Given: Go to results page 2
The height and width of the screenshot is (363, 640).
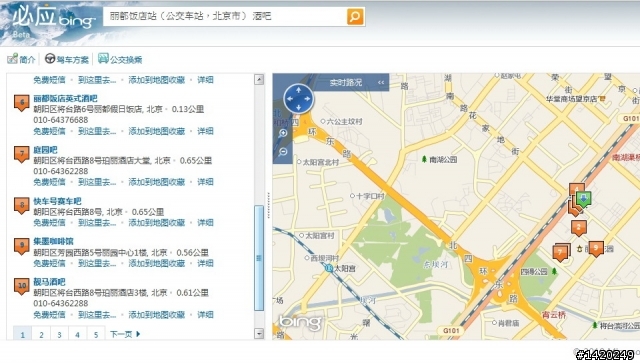Looking at the screenshot, I should 41,334.
